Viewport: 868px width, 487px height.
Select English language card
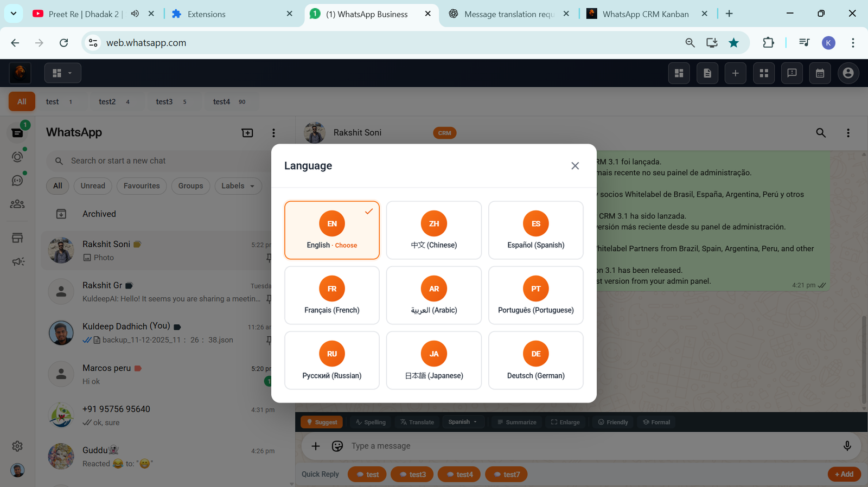click(332, 230)
